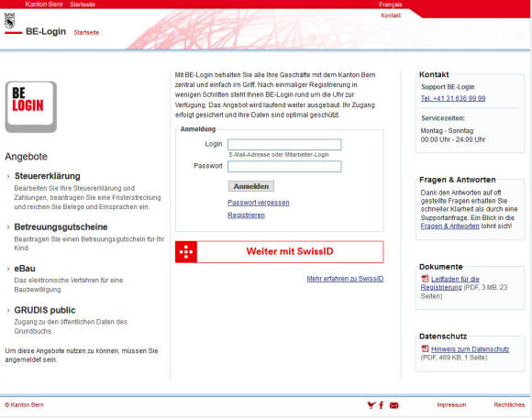
Task: Click the support phone number link
Action: coord(453,98)
